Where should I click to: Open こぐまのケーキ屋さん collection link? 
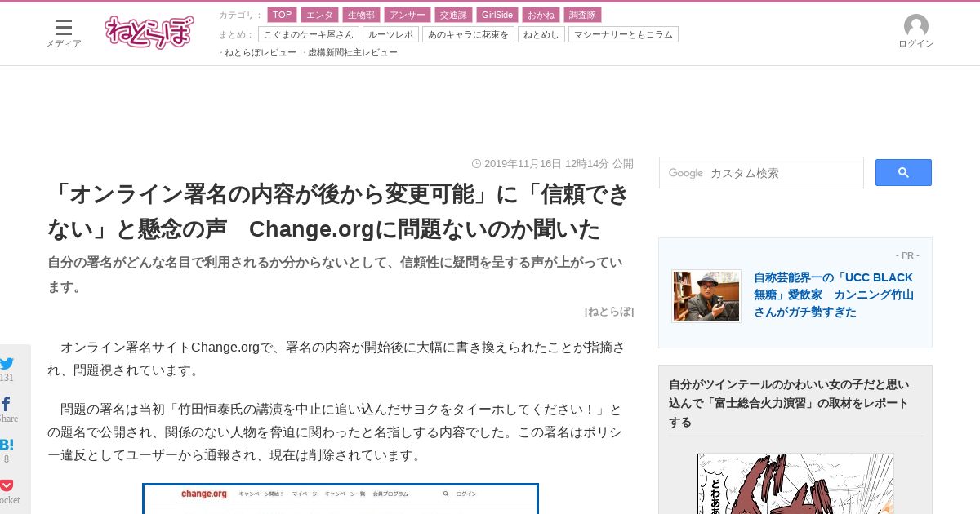309,34
